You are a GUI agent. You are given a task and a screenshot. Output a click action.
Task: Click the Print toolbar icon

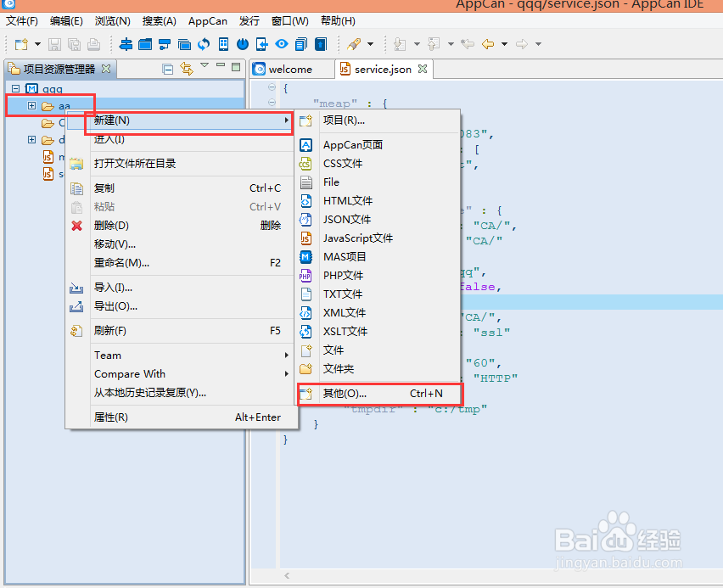92,44
